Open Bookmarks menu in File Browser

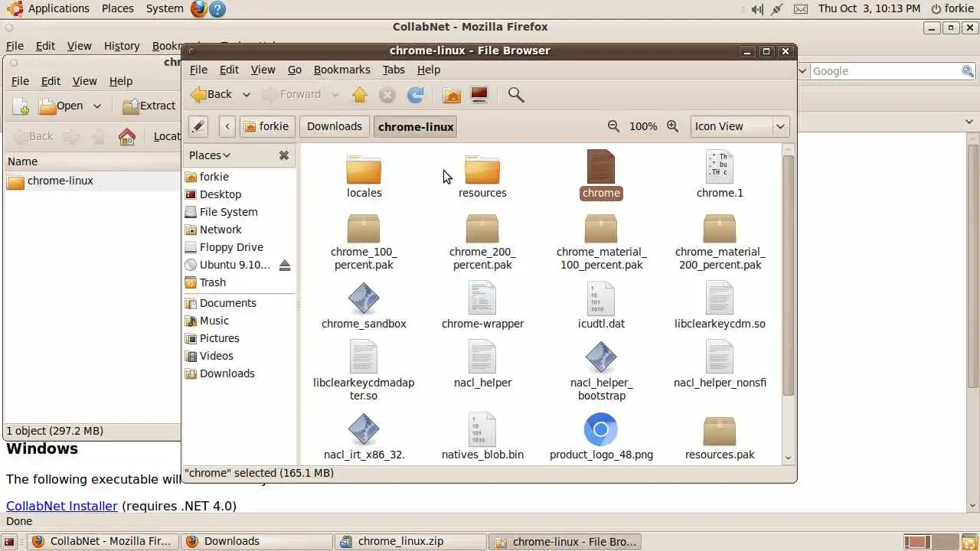(x=342, y=70)
